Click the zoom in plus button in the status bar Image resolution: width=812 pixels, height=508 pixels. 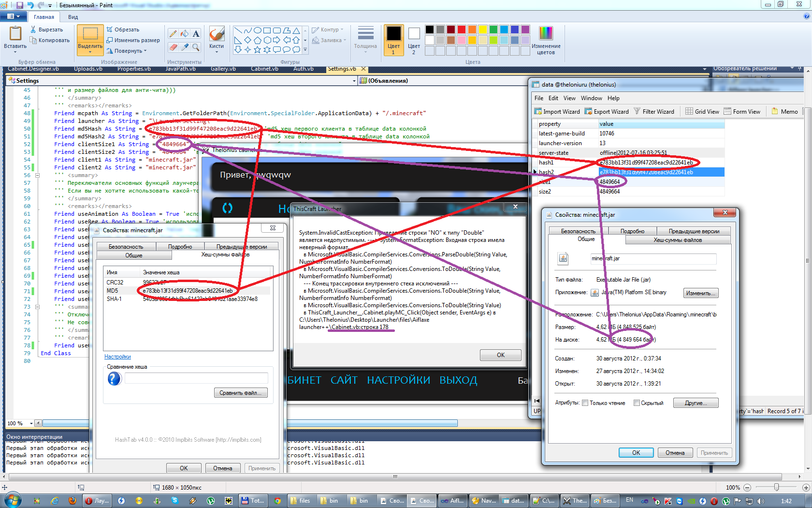805,487
